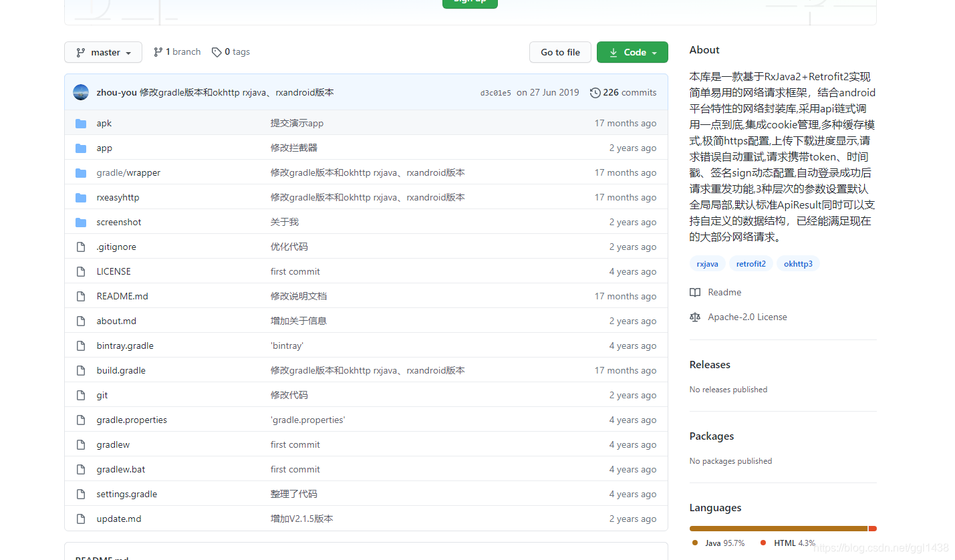
Task: Open commit hash d3c01e5
Action: pyautogui.click(x=495, y=93)
